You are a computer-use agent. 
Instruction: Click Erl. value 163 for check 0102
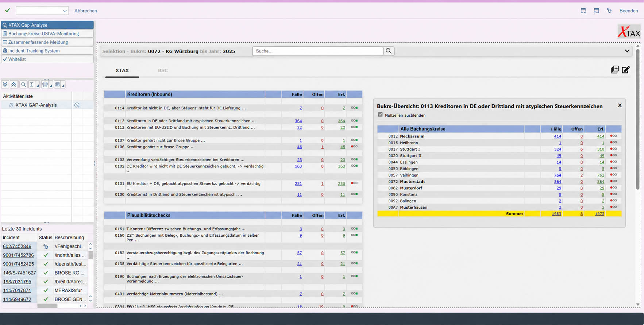[341, 166]
